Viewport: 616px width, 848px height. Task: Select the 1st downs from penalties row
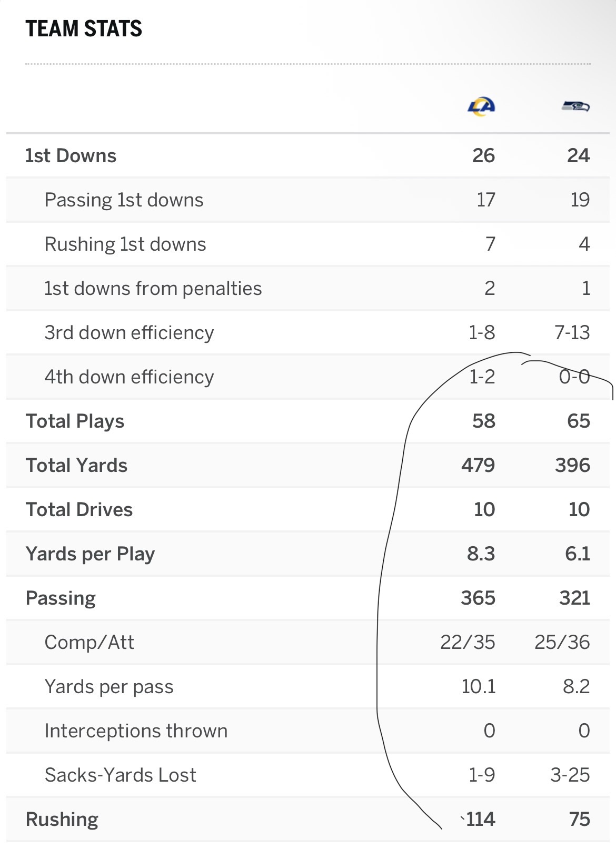tap(308, 289)
